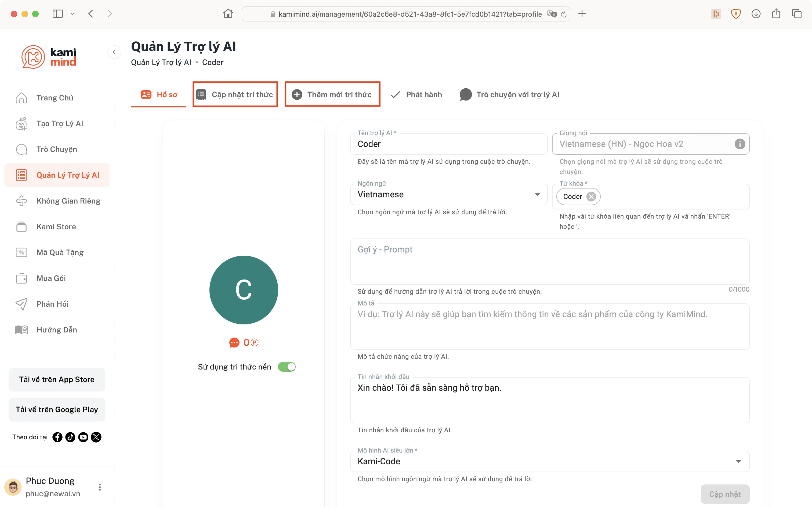Click the Tạo Trợ Lý AI robot icon
The image size is (812, 507).
(x=21, y=124)
